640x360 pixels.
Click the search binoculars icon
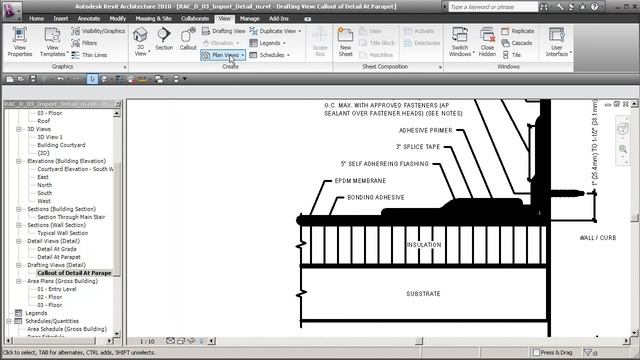tap(544, 7)
